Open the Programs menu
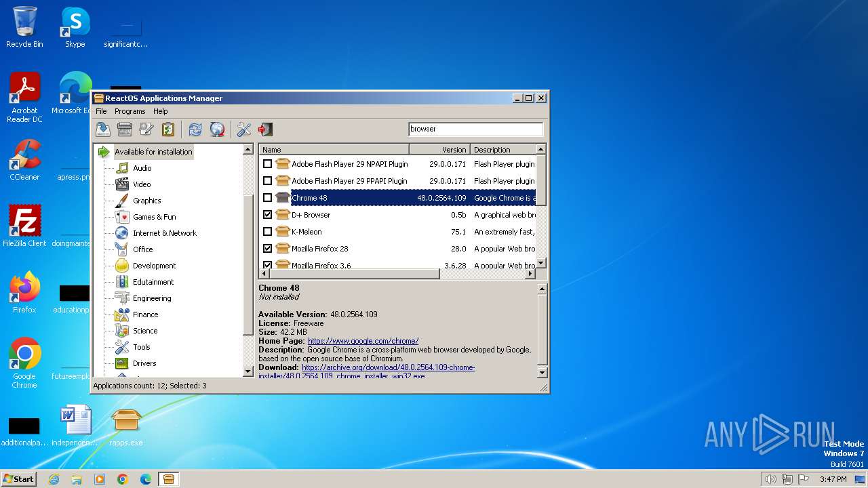Viewport: 868px width, 488px height. click(130, 111)
